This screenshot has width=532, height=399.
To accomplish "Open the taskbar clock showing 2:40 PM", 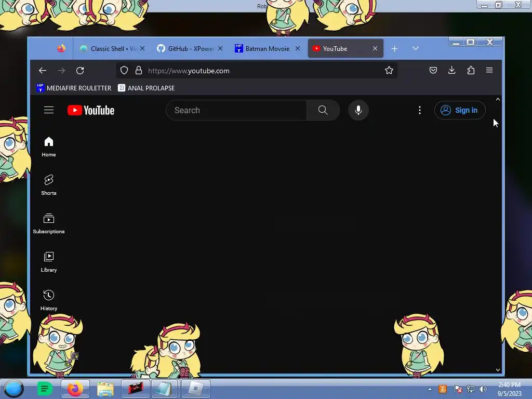I will point(509,389).
